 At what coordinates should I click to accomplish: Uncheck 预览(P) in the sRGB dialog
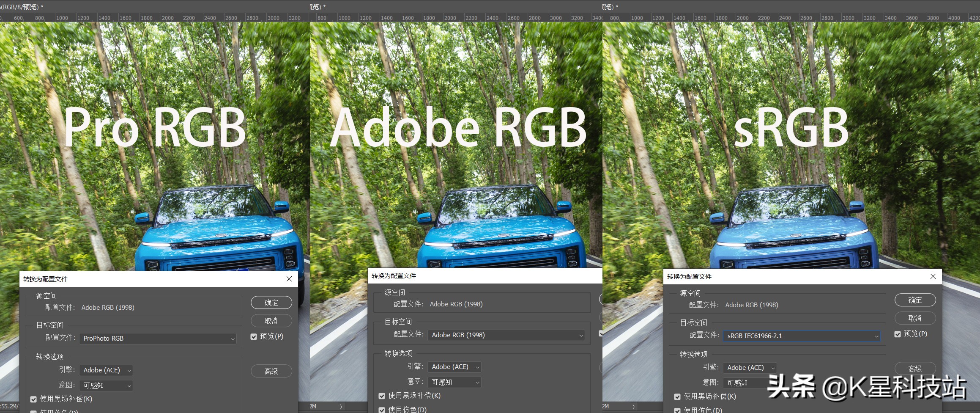click(898, 334)
